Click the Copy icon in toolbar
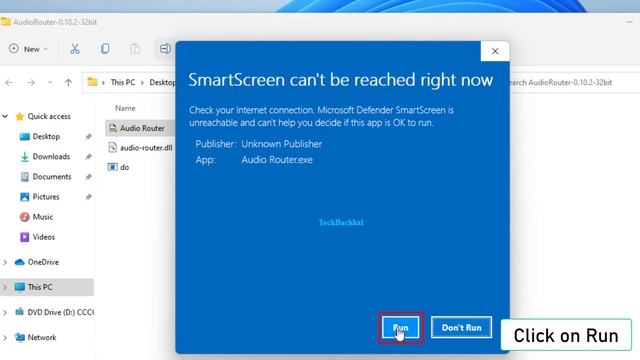The width and height of the screenshot is (640, 360). [x=105, y=49]
